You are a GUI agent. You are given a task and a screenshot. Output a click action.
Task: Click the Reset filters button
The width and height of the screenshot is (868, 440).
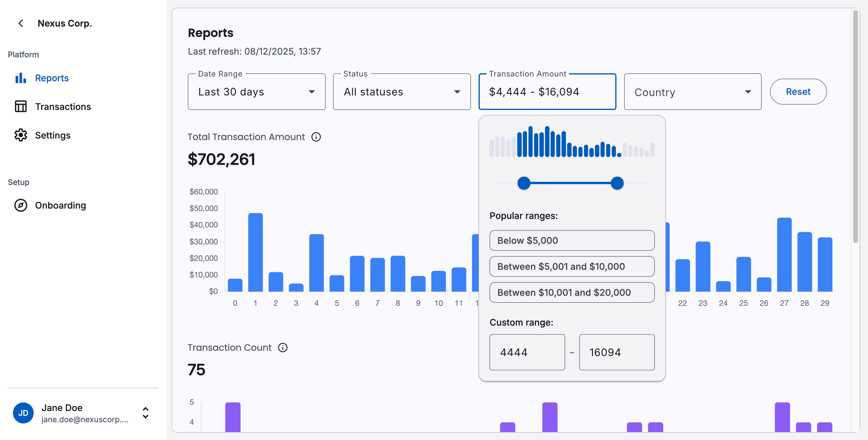pyautogui.click(x=798, y=91)
